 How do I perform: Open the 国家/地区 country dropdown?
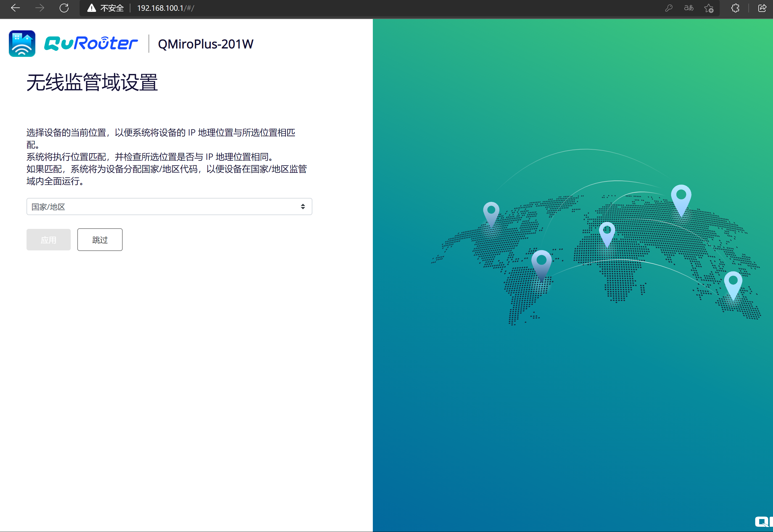pos(169,207)
